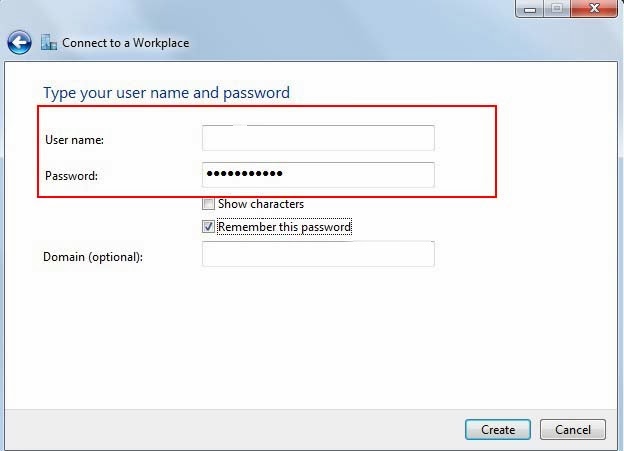Click the Connect to a Workplace title text

(x=125, y=43)
